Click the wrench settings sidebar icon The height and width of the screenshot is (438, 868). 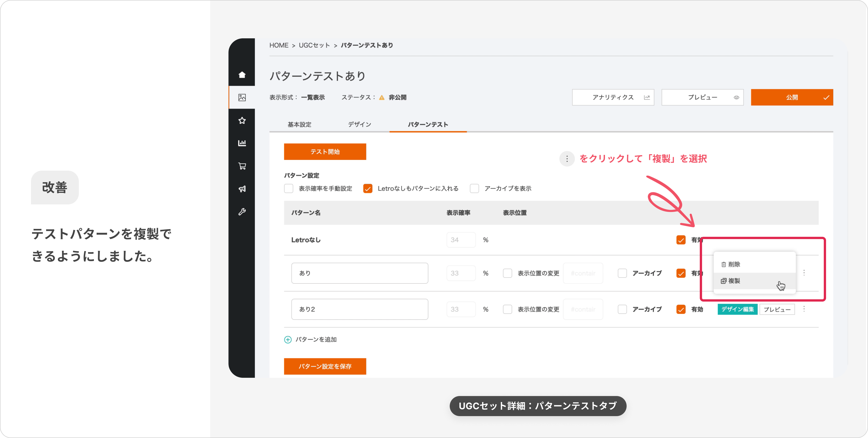point(242,212)
